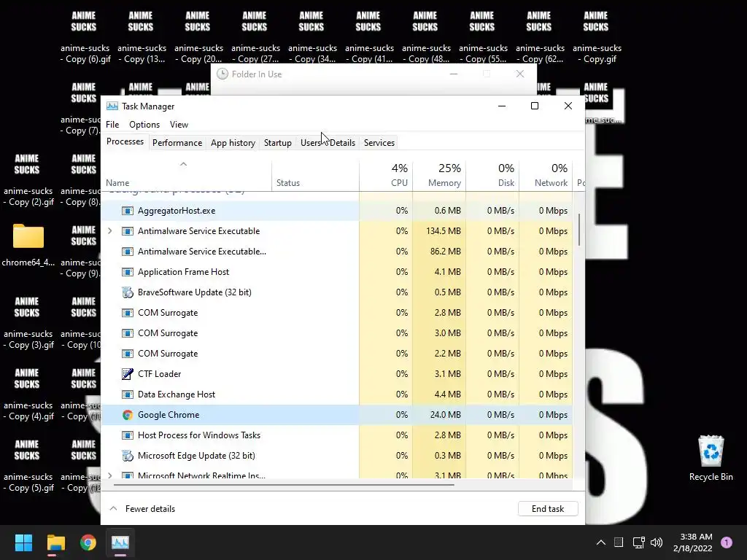Click the CTF Loader pen icon
Viewport: 747px width, 560px height.
click(127, 374)
